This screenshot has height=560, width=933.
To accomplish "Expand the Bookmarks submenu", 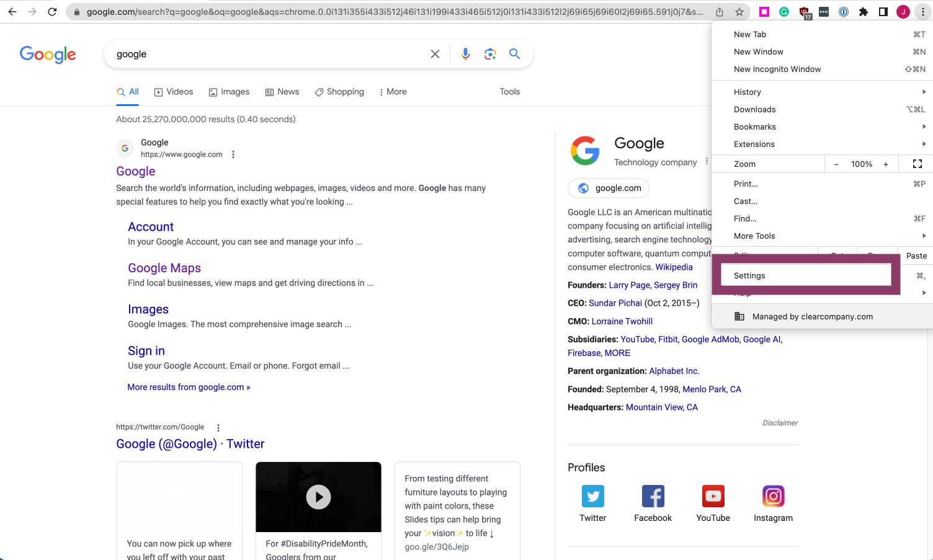I will (x=822, y=127).
